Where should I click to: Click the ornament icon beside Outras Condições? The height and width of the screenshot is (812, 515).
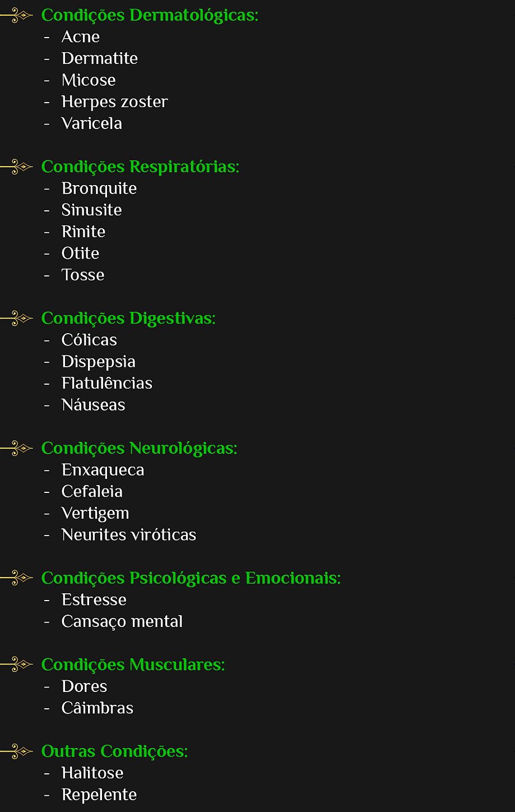[x=18, y=751]
